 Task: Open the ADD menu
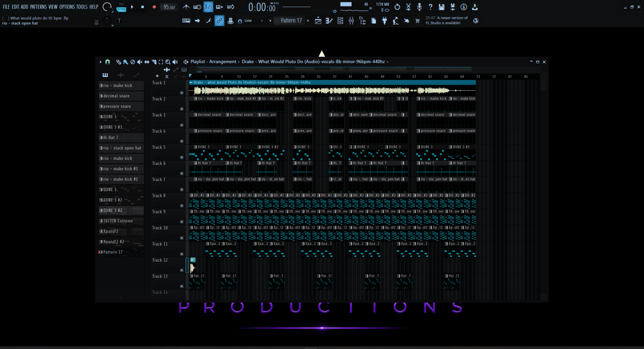point(24,7)
